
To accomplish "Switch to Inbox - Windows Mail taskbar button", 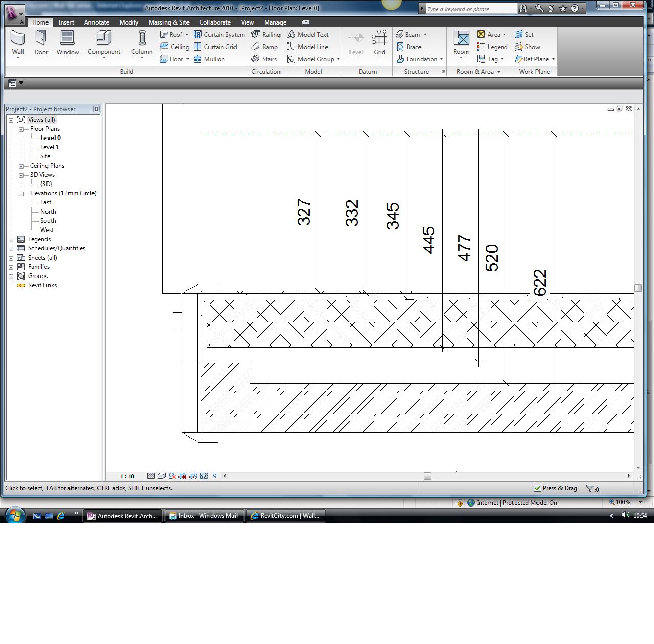I will click(204, 516).
